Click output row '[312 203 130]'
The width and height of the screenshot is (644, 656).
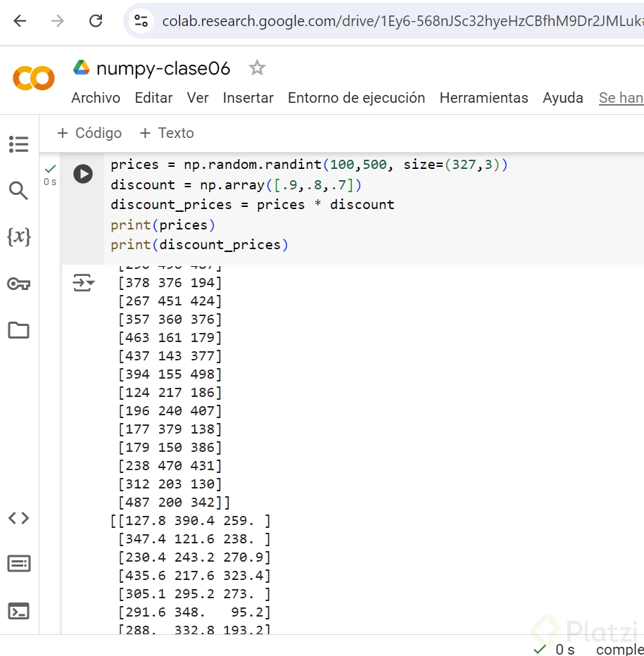(170, 484)
